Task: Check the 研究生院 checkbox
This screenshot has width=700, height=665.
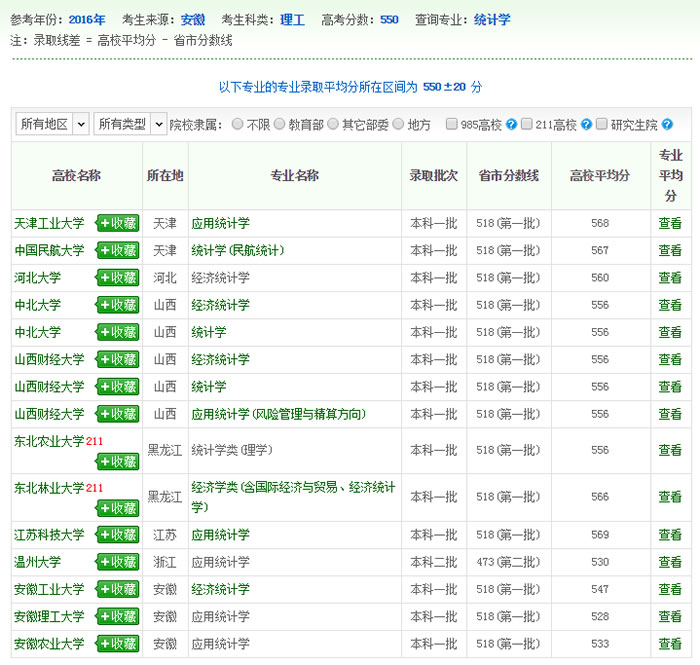Action: [602, 124]
